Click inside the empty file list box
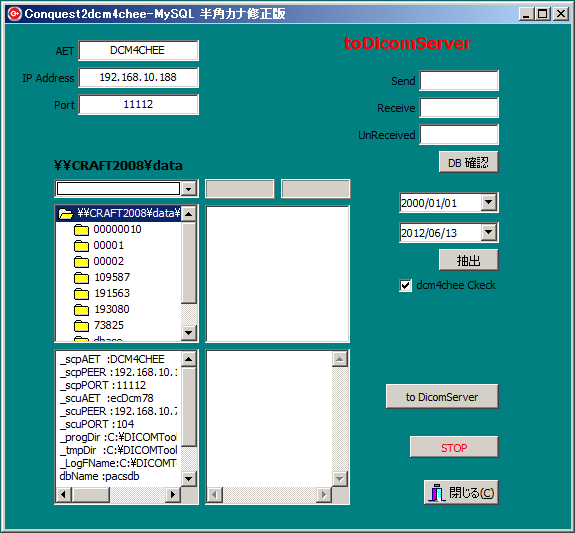The image size is (575, 533). pyautogui.click(x=278, y=274)
